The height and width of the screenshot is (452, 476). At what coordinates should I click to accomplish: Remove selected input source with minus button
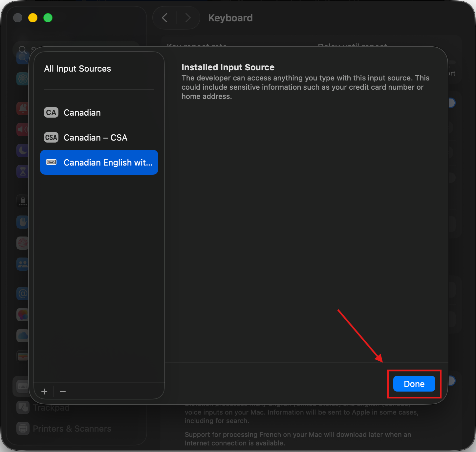[x=63, y=392]
